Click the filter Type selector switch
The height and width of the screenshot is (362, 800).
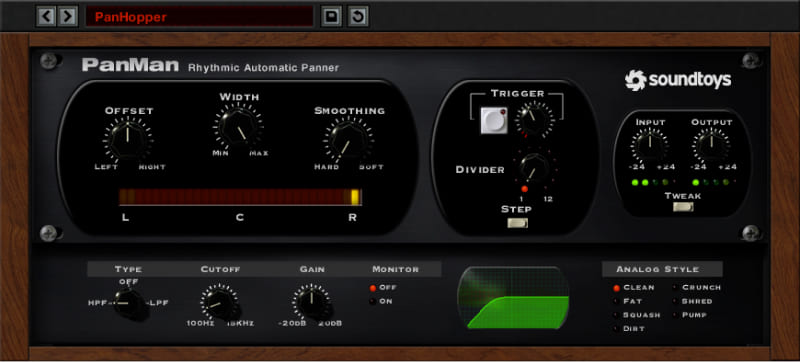(129, 303)
